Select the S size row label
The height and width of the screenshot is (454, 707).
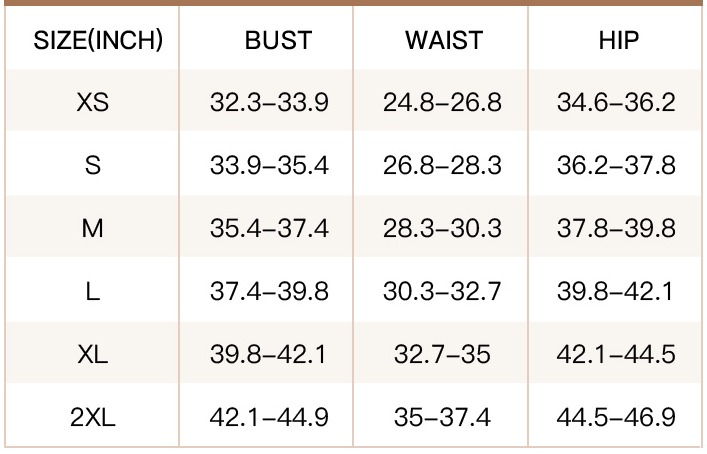point(92,165)
